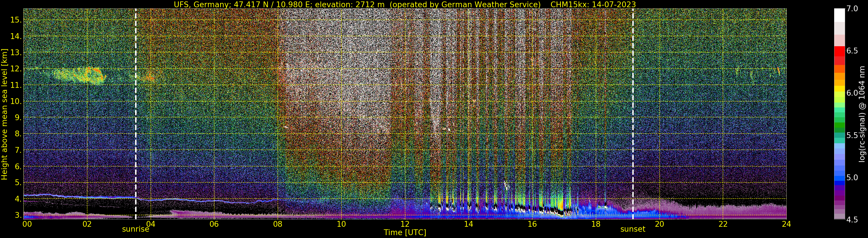Click the colorbar '4.5' value label
Screen dimensions: 868x238
852,220
